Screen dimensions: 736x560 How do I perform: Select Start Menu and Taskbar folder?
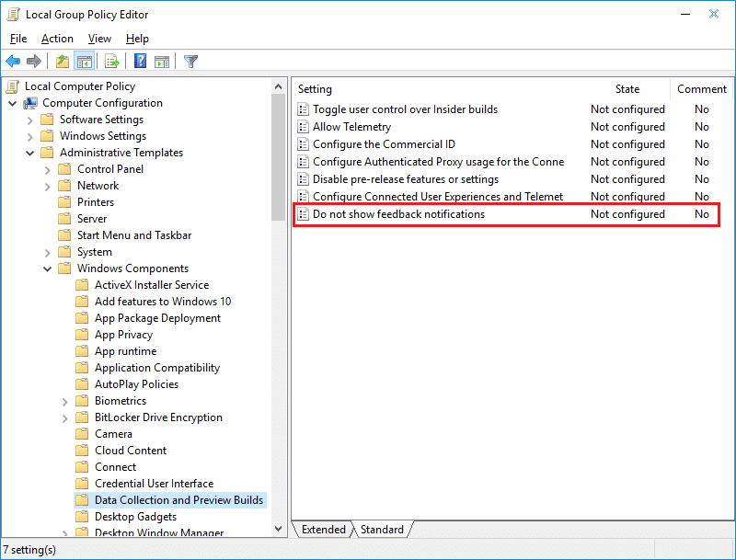pyautogui.click(x=134, y=235)
